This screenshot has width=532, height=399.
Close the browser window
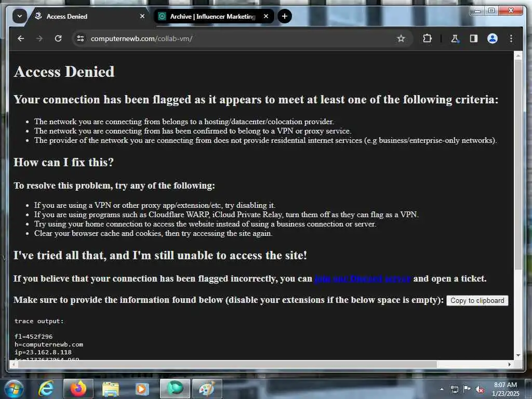(511, 10)
